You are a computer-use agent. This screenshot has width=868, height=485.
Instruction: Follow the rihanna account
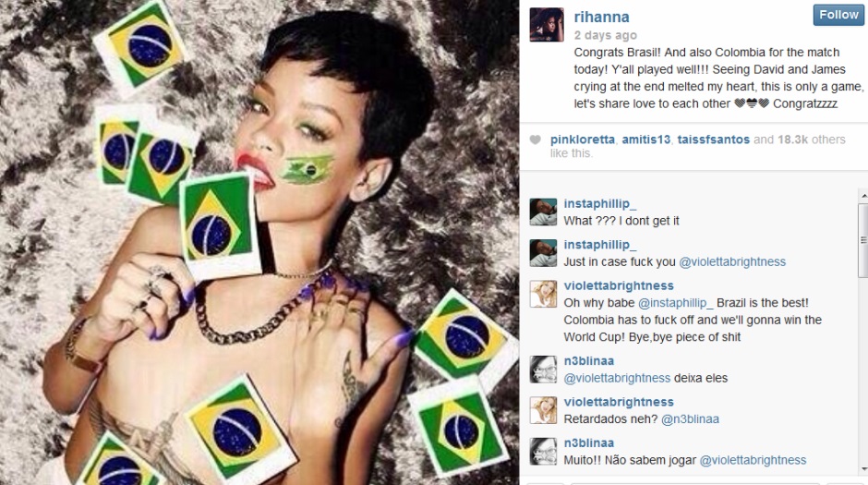click(838, 15)
